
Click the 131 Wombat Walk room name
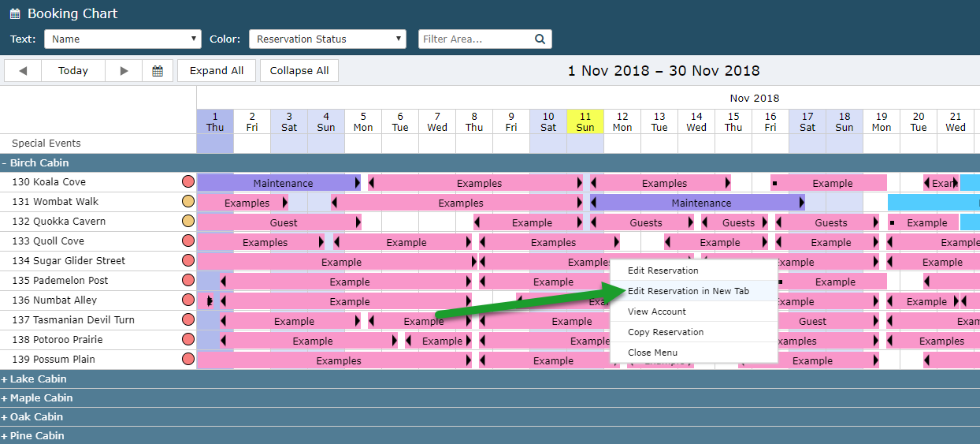coord(55,202)
